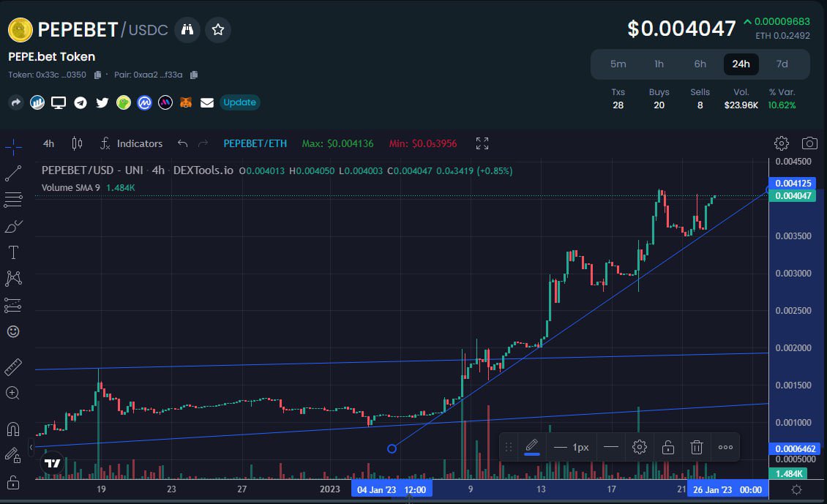Select the ruler measure tool
The height and width of the screenshot is (504, 827).
13,367
